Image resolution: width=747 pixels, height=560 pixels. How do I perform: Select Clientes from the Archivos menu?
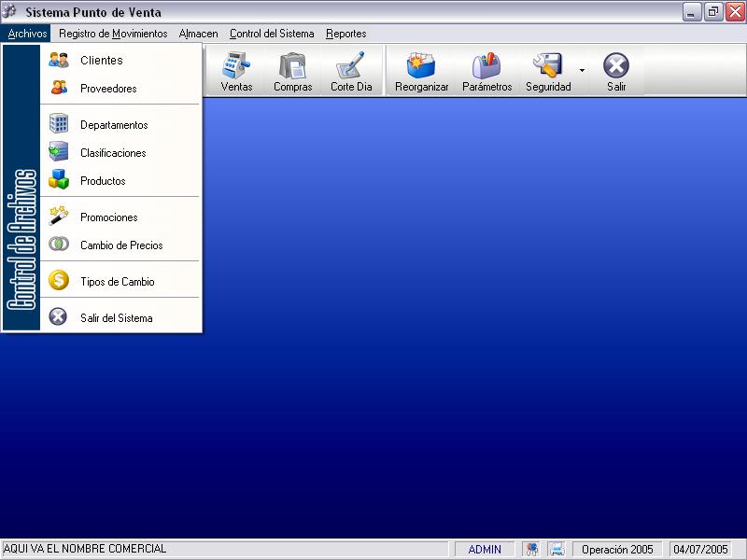(101, 61)
